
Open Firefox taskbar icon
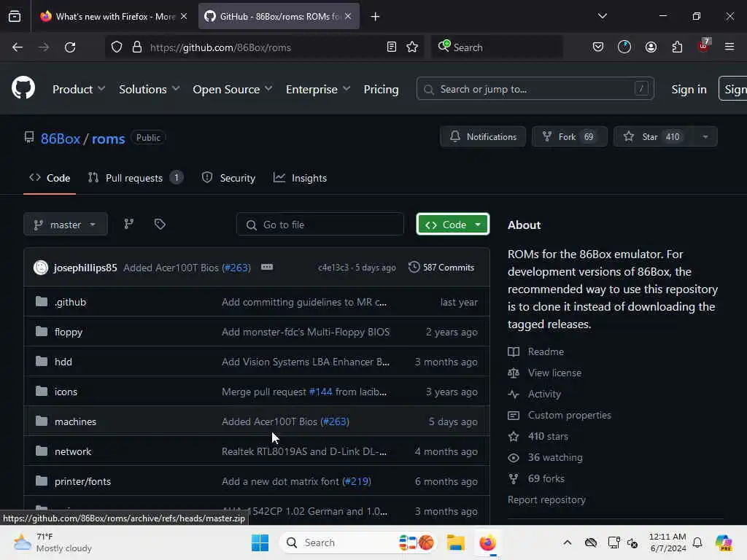[487, 542]
